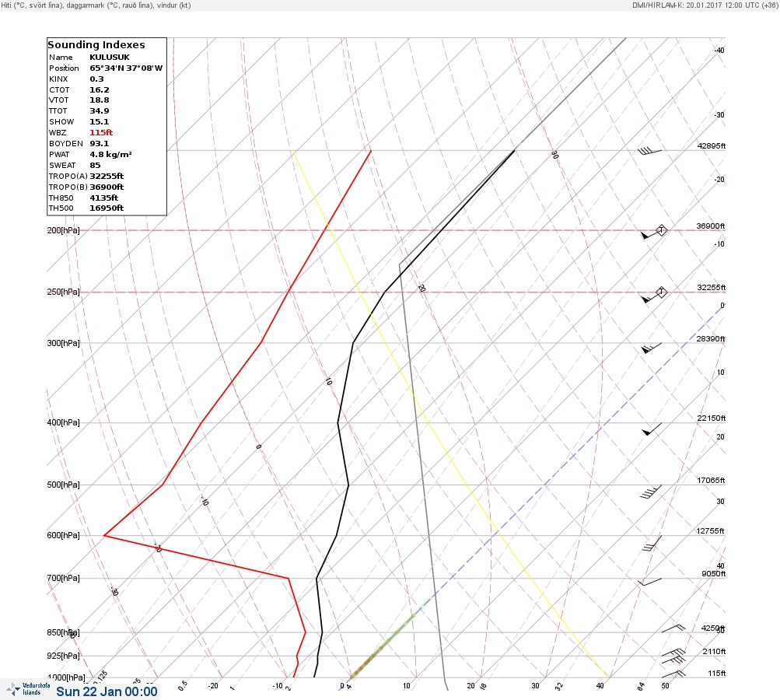Click the 500[hPa] pressure label

click(x=63, y=485)
